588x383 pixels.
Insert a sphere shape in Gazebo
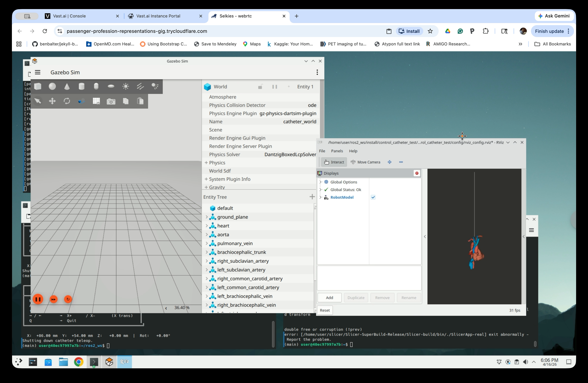(x=52, y=86)
